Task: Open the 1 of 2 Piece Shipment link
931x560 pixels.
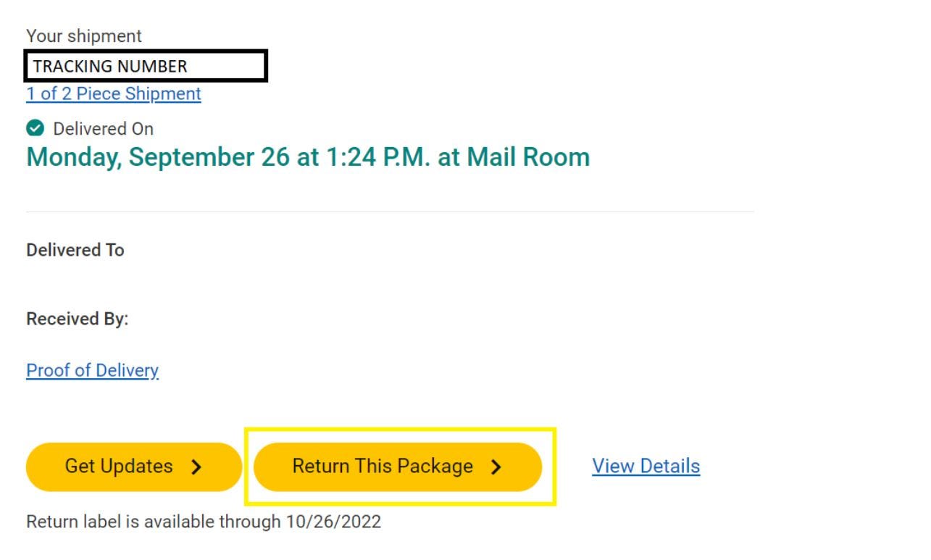Action: pos(114,94)
